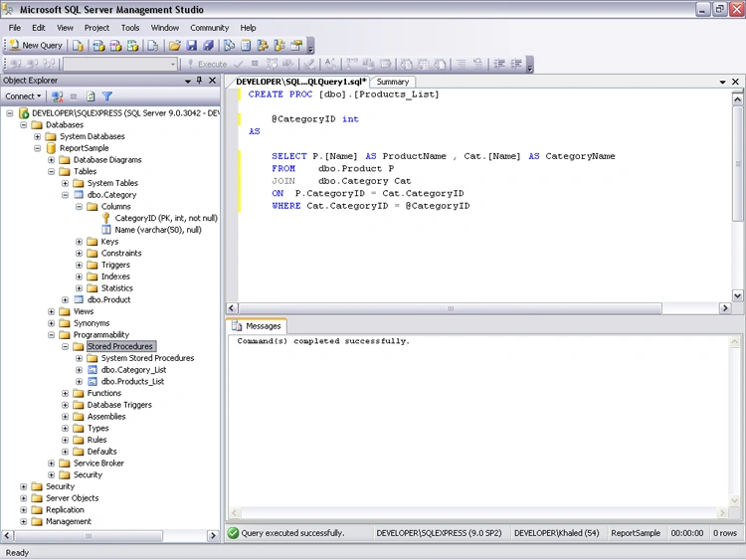The width and height of the screenshot is (746, 560).
Task: Select the Messages results tab
Action: pos(257,326)
